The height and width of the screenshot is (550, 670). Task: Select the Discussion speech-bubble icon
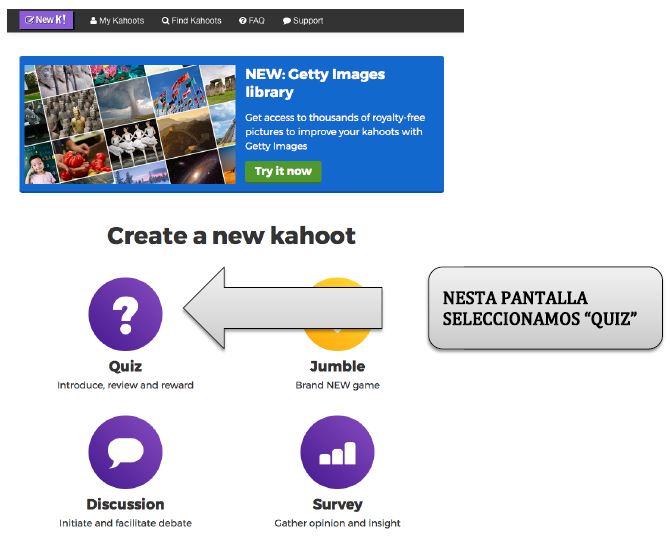[x=125, y=452]
